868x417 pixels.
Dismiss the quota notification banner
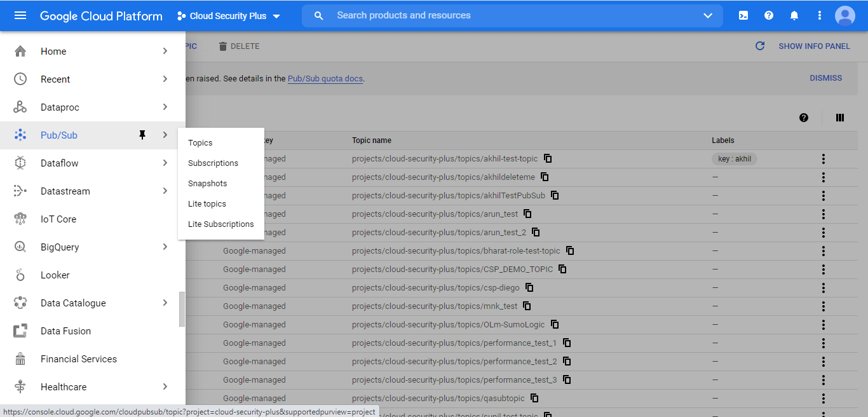825,78
